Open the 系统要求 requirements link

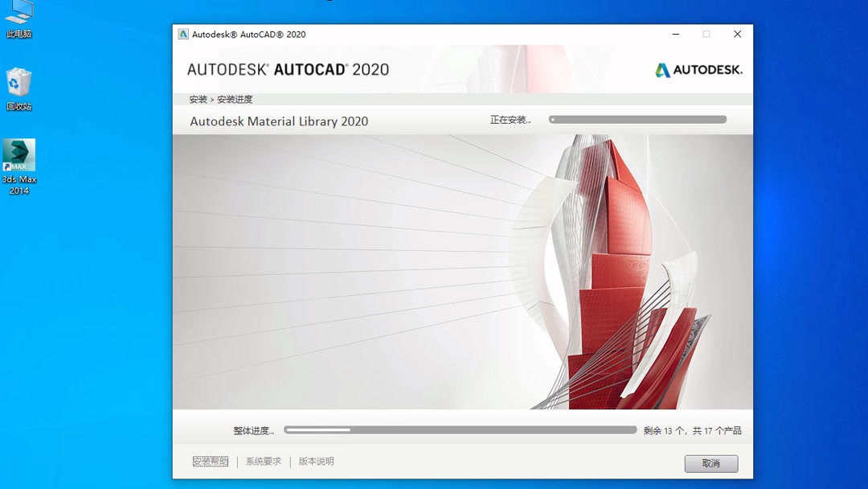[261, 461]
